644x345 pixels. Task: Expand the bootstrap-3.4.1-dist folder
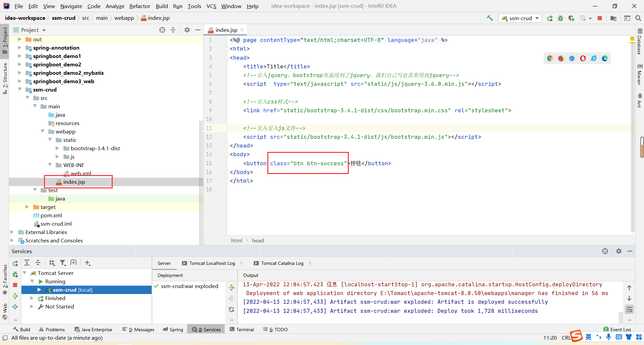tap(57, 148)
